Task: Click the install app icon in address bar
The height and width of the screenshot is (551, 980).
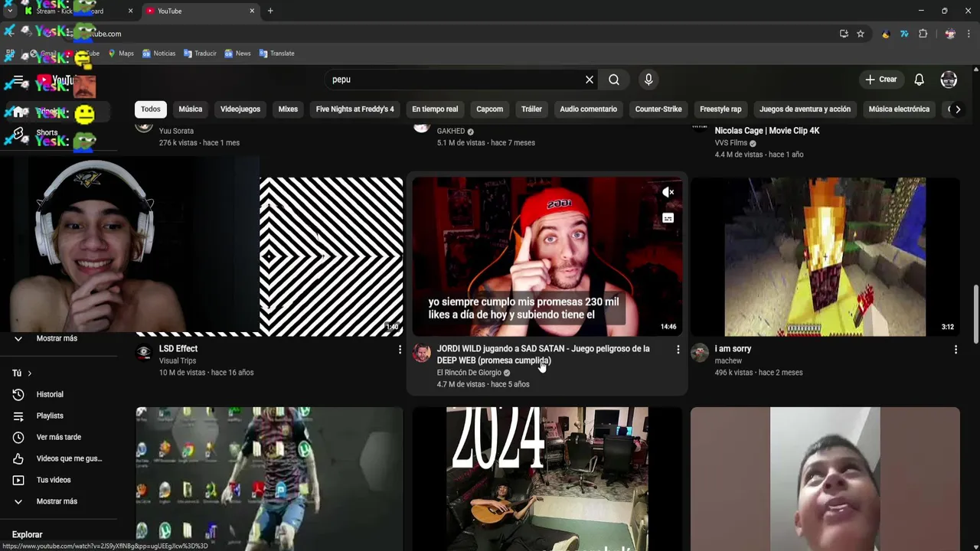Action: (844, 34)
